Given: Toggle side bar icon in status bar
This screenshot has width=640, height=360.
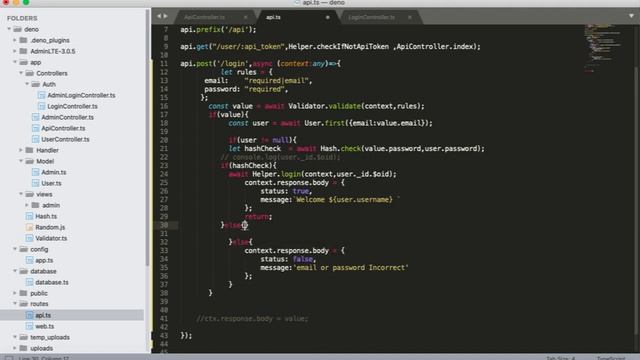Looking at the screenshot, I should tap(9, 358).
